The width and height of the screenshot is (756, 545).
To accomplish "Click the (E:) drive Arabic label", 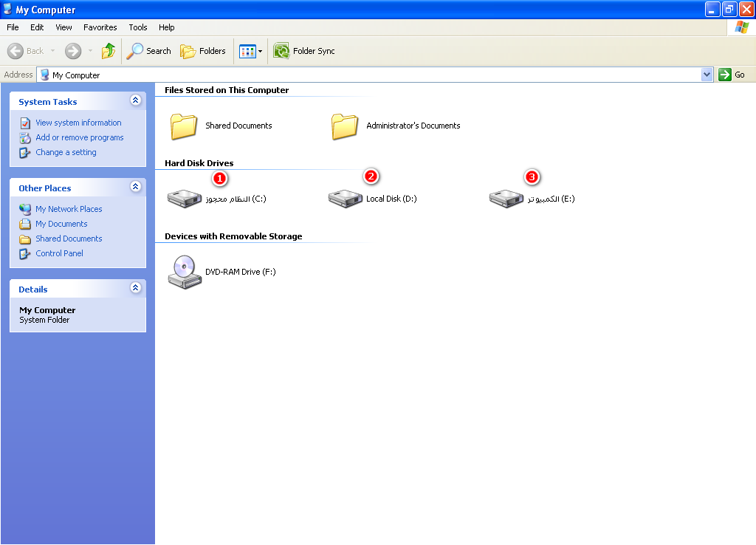I will [551, 199].
